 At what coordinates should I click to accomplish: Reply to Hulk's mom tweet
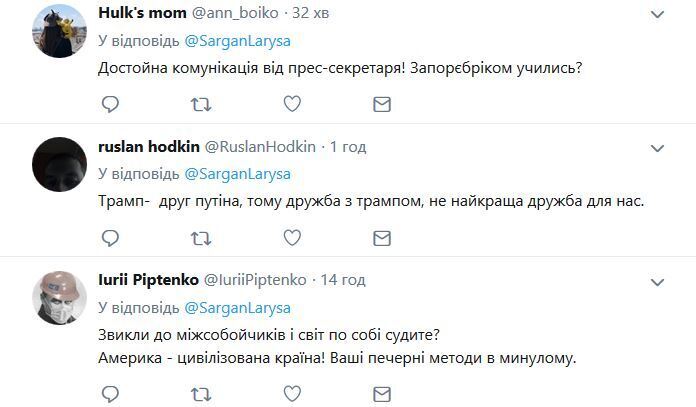pyautogui.click(x=111, y=104)
